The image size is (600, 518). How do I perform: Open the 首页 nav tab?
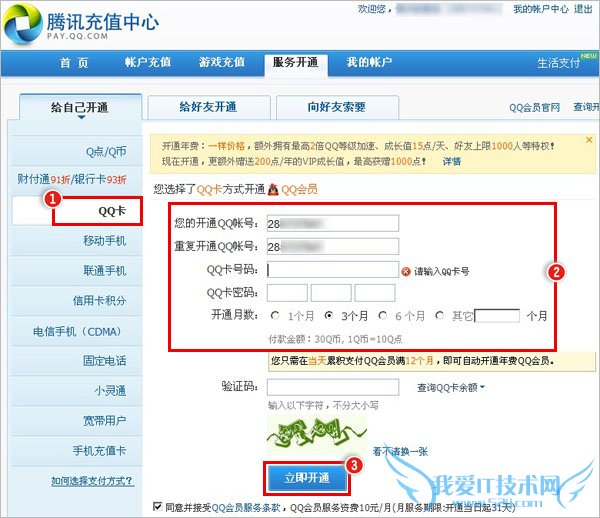click(74, 62)
